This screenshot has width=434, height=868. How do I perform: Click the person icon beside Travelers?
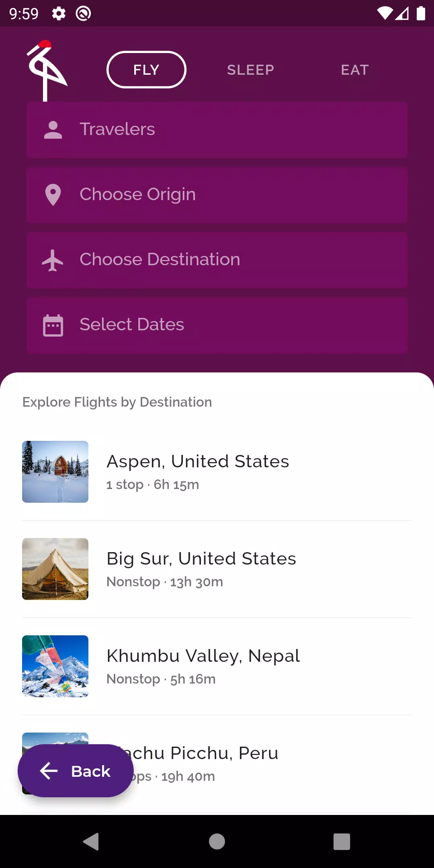53,130
